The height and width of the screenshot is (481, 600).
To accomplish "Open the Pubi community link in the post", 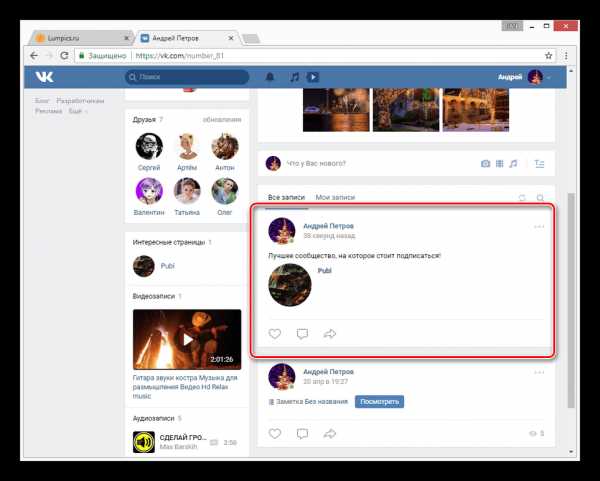I will [324, 271].
